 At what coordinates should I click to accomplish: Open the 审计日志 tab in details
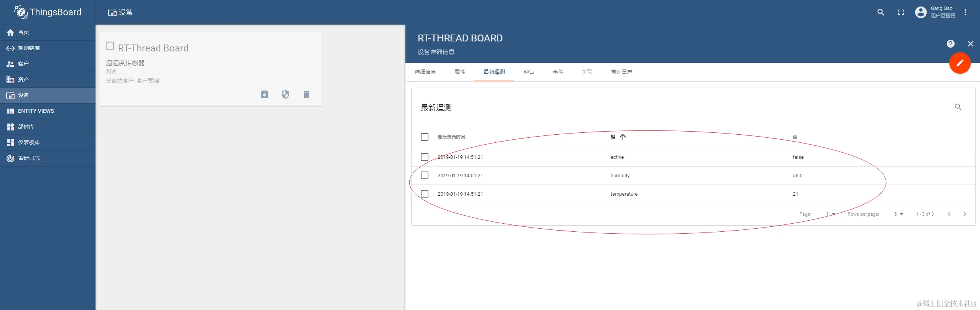click(622, 72)
